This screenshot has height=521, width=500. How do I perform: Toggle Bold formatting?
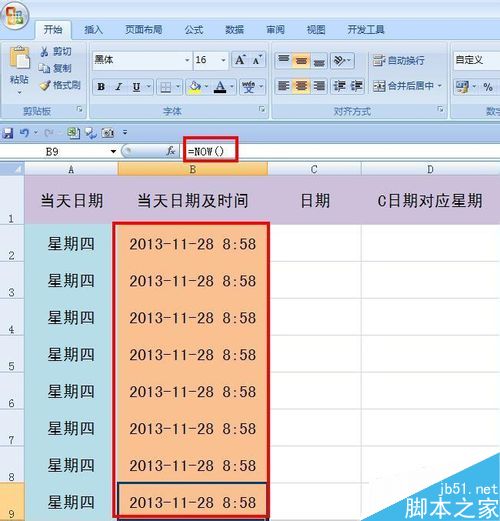click(x=101, y=87)
